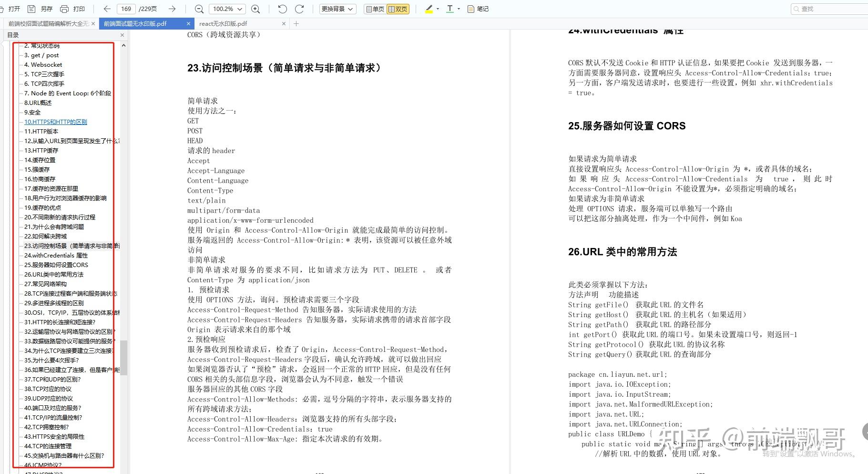Open outline entry 22.如何解决跨域
Screen dimensions: 868x474
tap(45, 237)
